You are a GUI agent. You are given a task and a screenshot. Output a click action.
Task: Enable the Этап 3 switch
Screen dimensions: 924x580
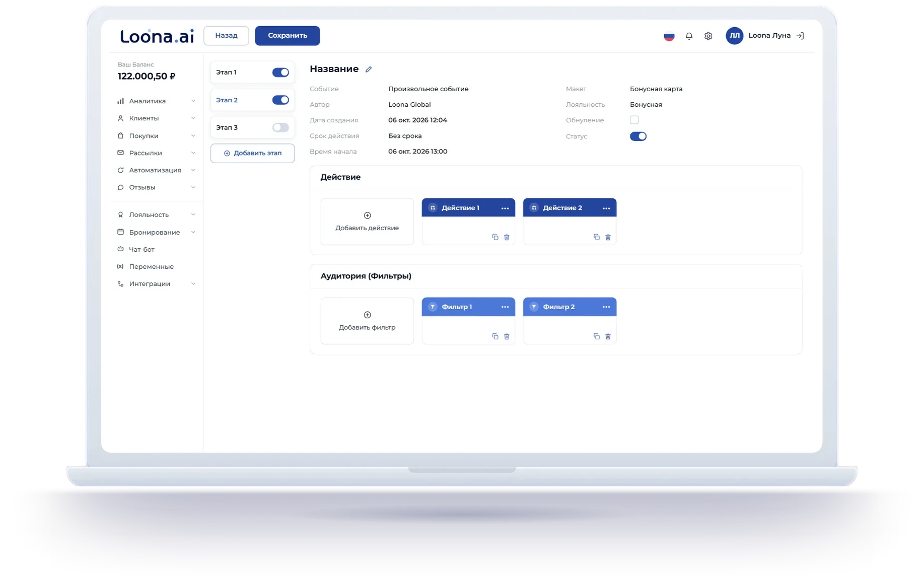(280, 128)
